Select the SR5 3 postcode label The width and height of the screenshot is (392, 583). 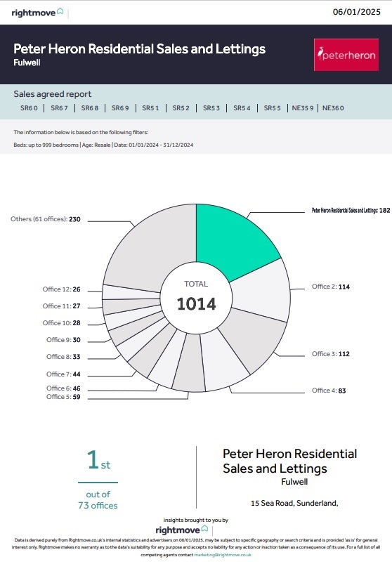(x=211, y=108)
